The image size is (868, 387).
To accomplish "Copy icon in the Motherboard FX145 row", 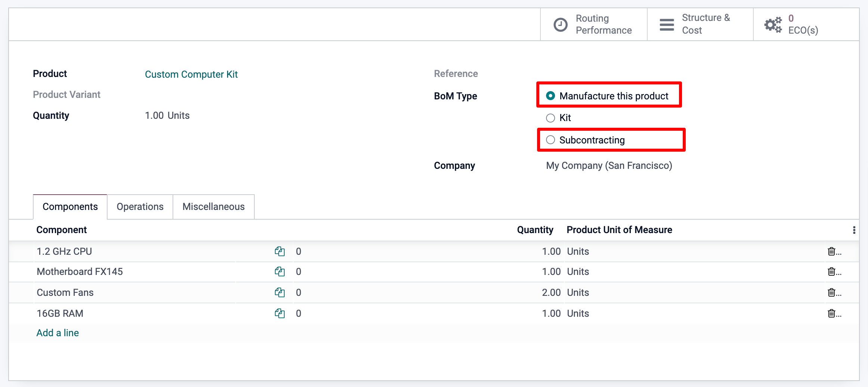I will point(280,272).
